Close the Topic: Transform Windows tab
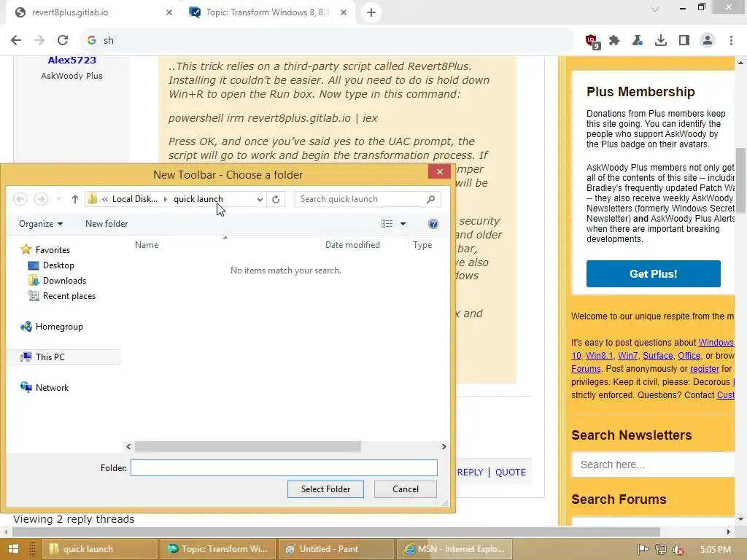Screen dimensions: 747x560 tap(344, 12)
